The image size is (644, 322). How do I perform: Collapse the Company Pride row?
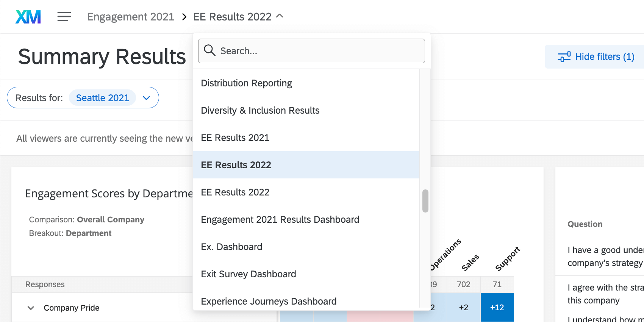click(x=31, y=308)
